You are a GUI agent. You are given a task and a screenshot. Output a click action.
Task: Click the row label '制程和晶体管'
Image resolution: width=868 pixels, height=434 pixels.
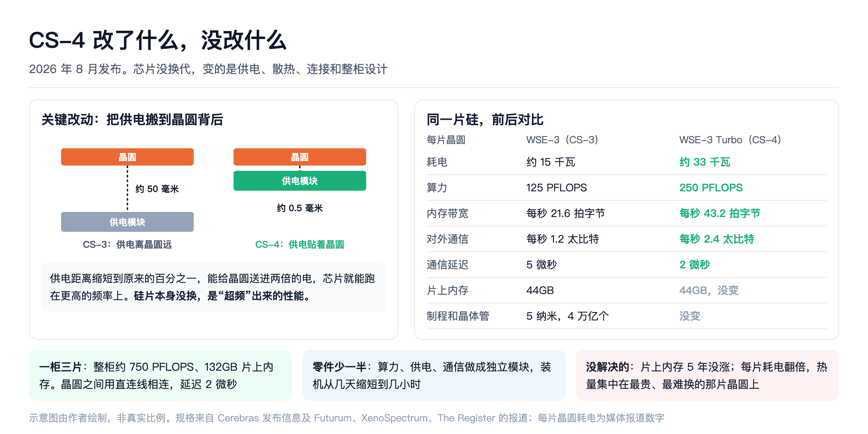458,316
